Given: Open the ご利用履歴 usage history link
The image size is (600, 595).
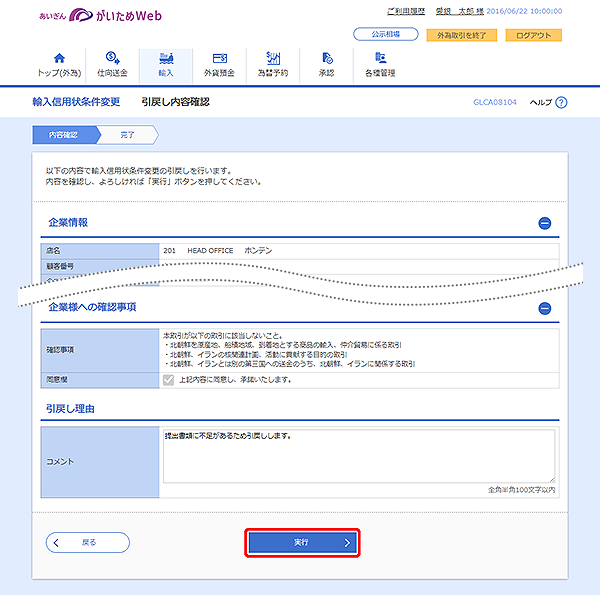Looking at the screenshot, I should tap(406, 11).
